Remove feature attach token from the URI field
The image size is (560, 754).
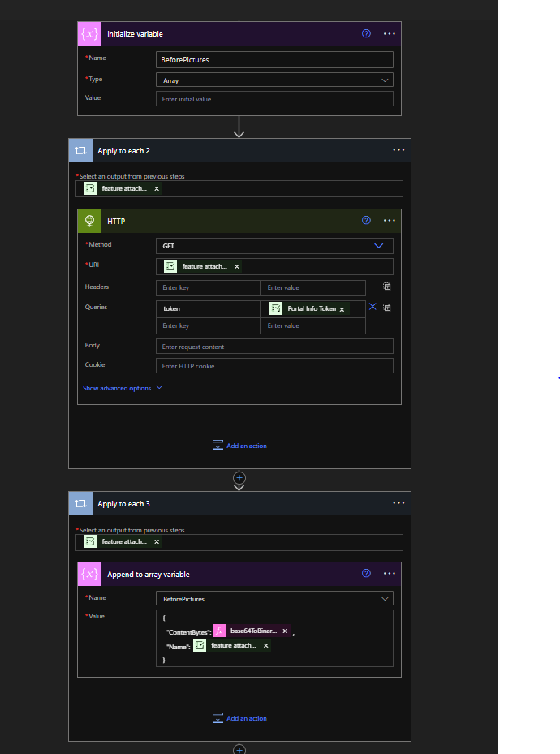click(x=237, y=266)
